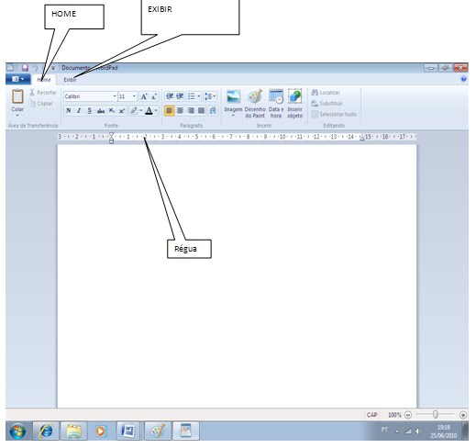Paste with the Colar clipboard icon

click(17, 96)
